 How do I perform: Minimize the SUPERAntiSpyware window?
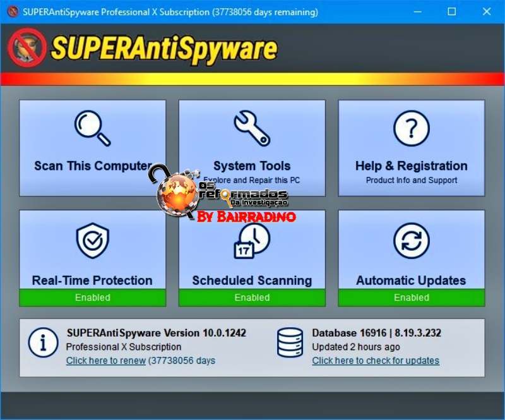(418, 12)
